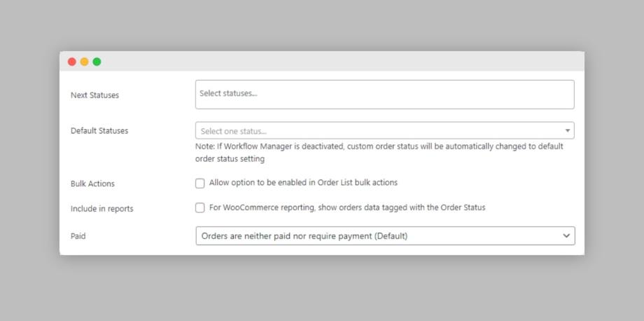Click the Paid field label
Viewport: 644px width, 321px height.
pos(78,236)
